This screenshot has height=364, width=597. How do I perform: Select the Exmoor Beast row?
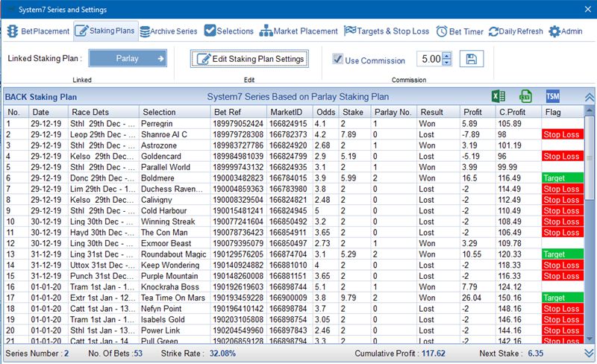point(294,243)
